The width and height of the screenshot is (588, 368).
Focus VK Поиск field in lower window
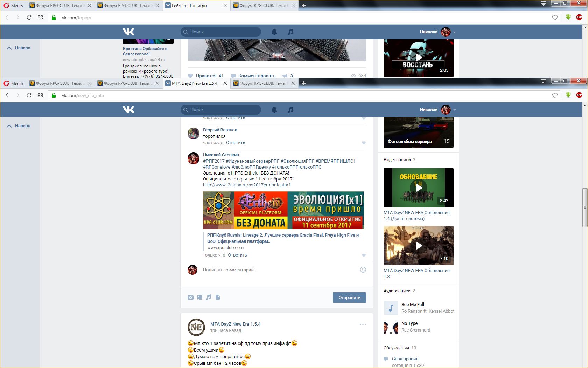click(221, 110)
